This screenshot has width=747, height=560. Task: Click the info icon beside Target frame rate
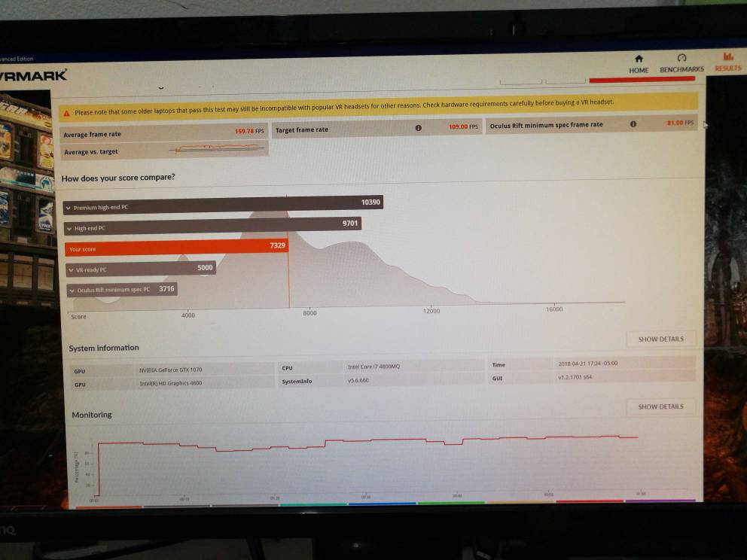418,128
